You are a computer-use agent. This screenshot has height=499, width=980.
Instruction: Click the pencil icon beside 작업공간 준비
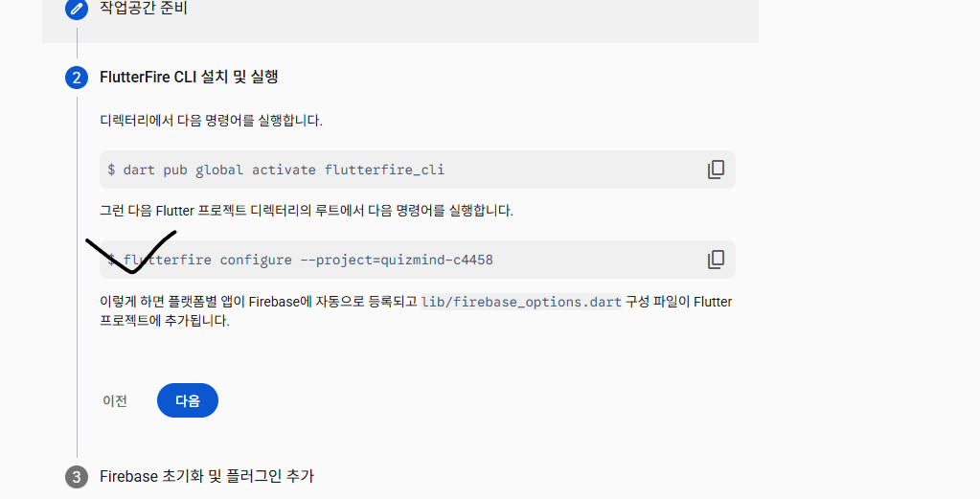coord(77,9)
